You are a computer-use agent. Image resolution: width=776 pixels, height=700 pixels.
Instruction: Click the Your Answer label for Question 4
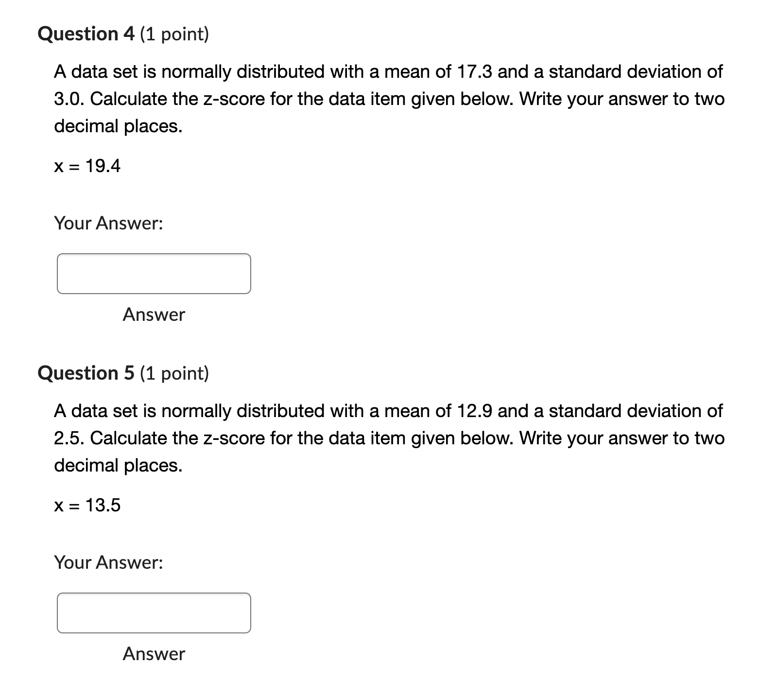[108, 223]
